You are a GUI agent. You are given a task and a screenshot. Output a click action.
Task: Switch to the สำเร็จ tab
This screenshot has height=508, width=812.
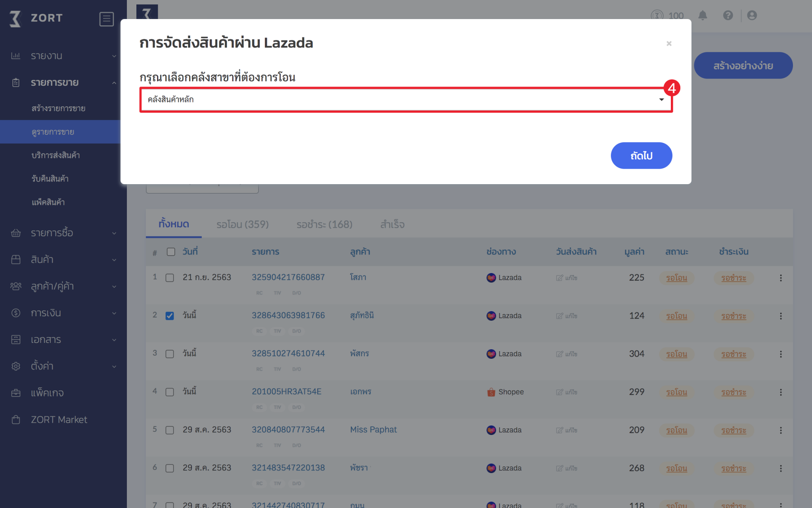click(x=392, y=225)
